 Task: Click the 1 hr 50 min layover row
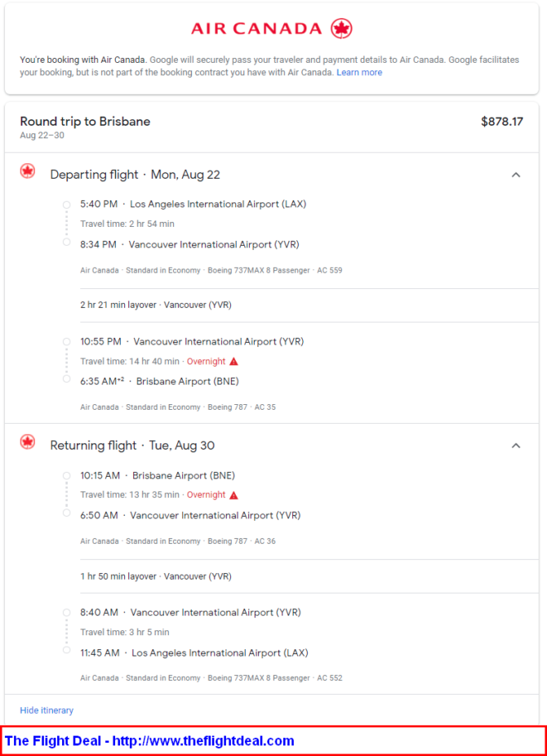pos(309,576)
